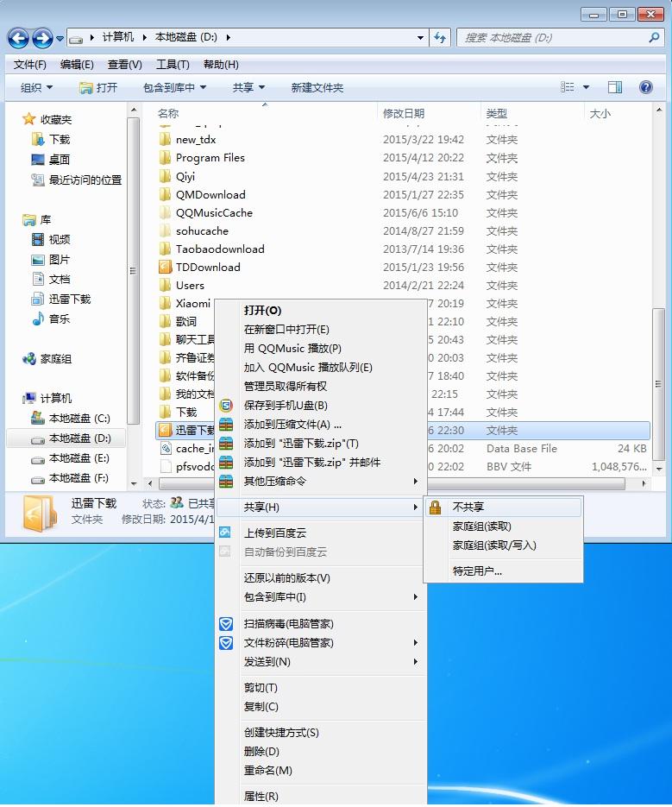The width and height of the screenshot is (672, 807).
Task: Open the address bar history dropdown arrow
Action: 420,38
